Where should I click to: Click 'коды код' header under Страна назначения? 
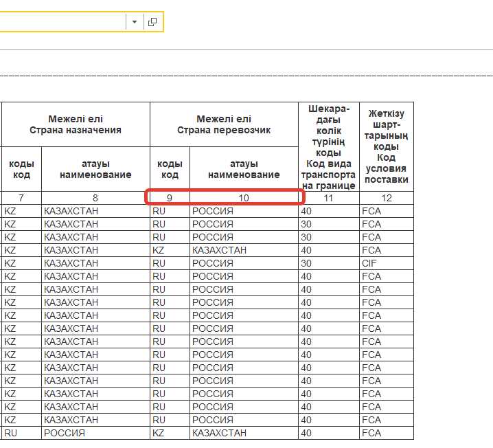click(21, 169)
